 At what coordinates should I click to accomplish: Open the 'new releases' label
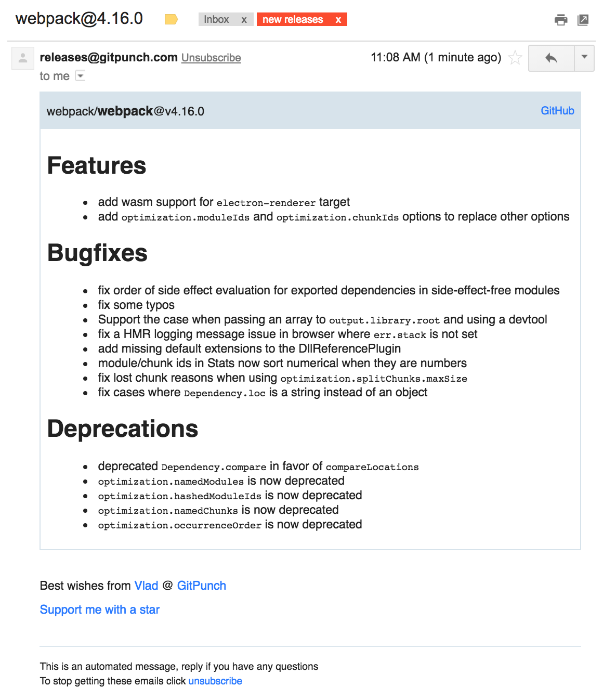pos(293,20)
